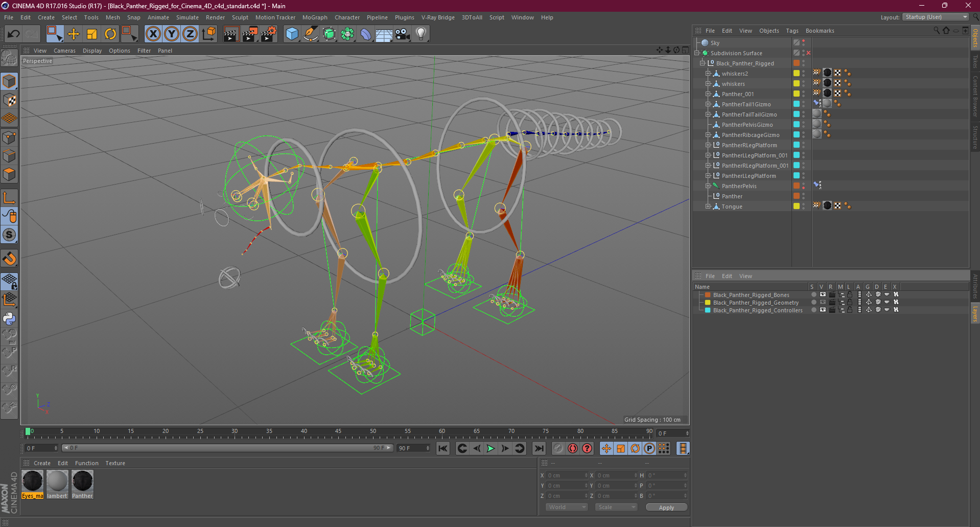Viewport: 980px width, 527px height.
Task: Disable Subdivision Surface red X toggle
Action: coord(808,53)
